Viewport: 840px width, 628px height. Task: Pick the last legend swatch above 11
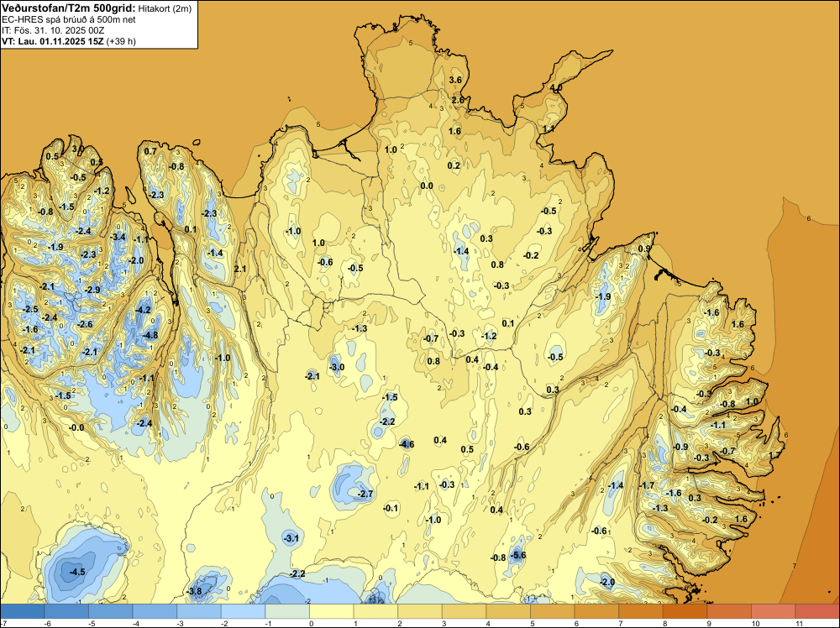pos(817,611)
